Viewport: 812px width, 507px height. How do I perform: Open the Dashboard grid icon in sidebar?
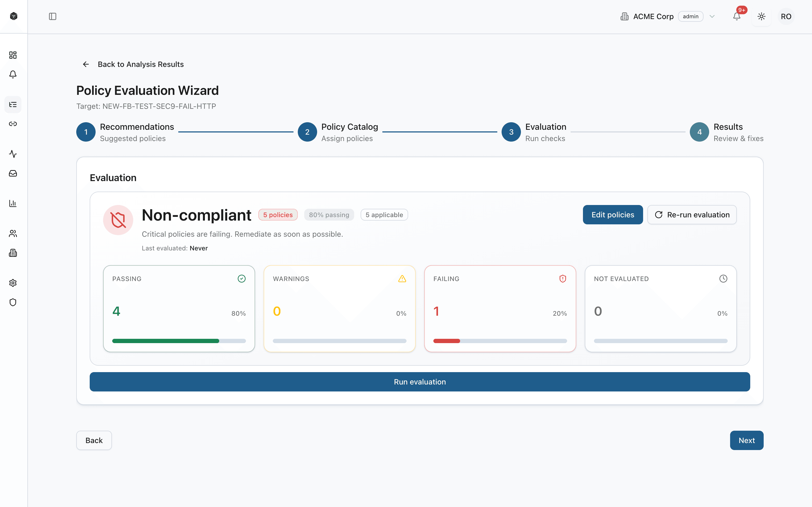(13, 55)
